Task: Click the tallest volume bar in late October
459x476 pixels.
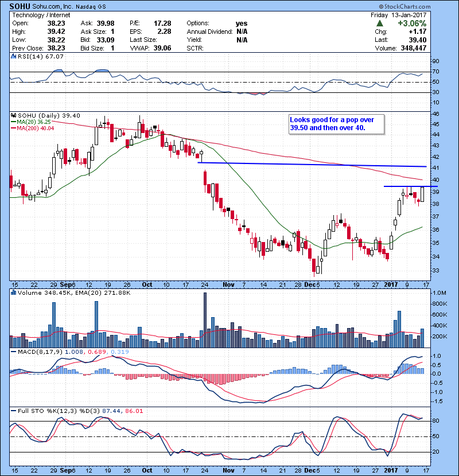Action: [205, 320]
